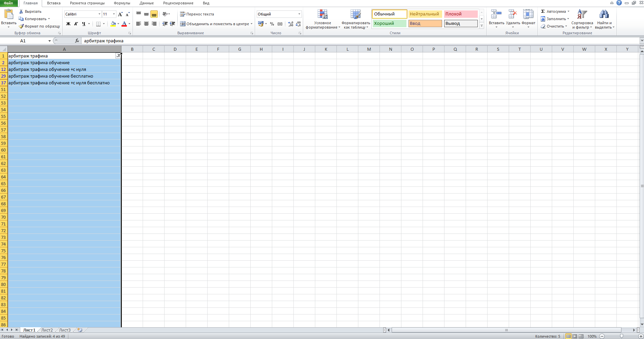Toggle Bold (Ж) formatting

coord(68,24)
